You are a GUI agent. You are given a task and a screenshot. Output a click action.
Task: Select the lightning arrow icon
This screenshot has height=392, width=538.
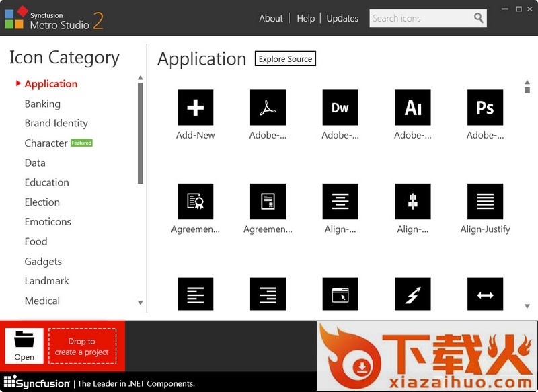pos(412,294)
